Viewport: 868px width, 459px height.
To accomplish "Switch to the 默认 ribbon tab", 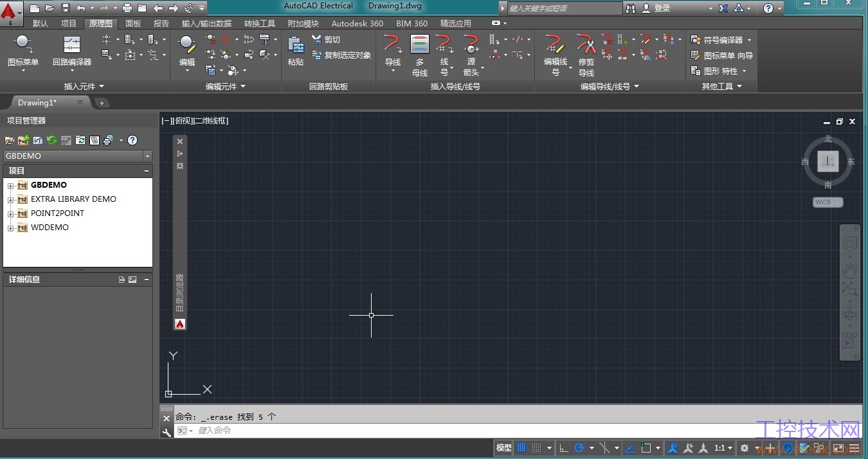I will click(41, 23).
